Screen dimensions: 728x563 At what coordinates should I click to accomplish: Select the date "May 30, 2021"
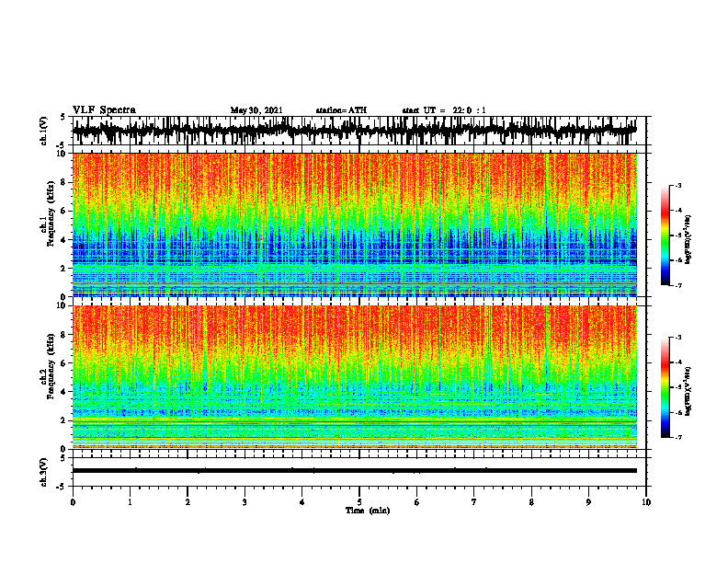256,110
